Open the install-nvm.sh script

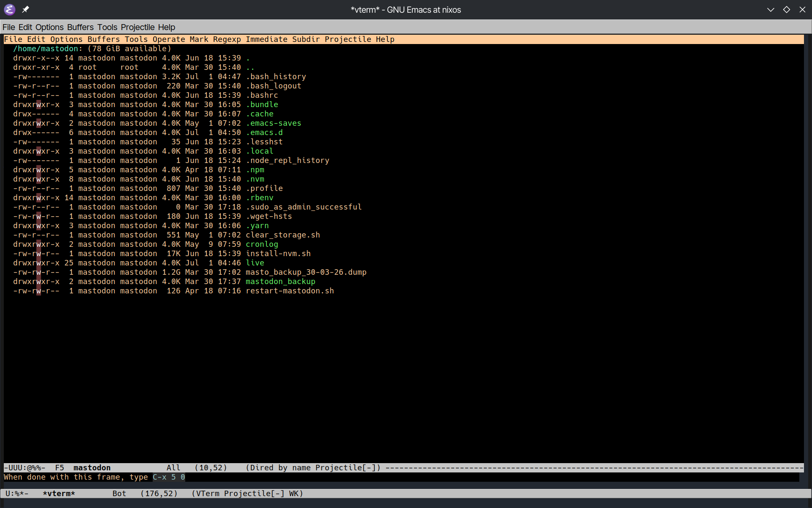tap(278, 254)
